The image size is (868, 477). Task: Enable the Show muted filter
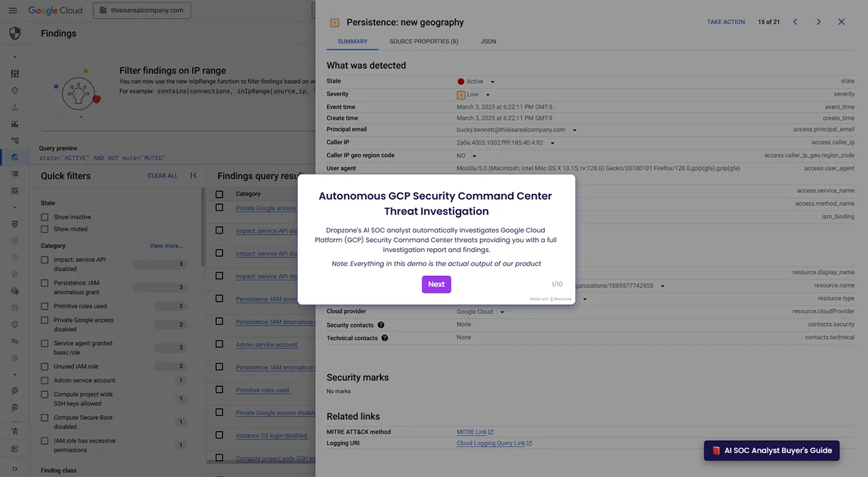point(45,229)
